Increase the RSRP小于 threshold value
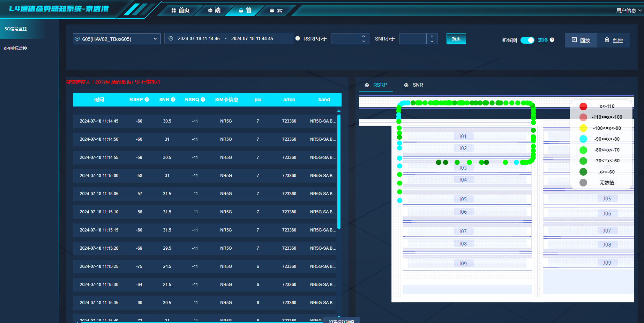Screen dimensions: 644x323 (364, 36)
